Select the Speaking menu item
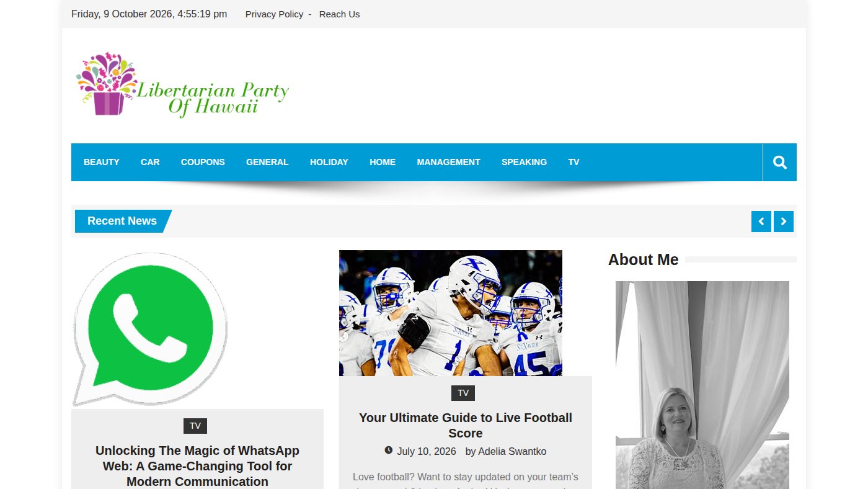The image size is (868, 489). pos(525,162)
